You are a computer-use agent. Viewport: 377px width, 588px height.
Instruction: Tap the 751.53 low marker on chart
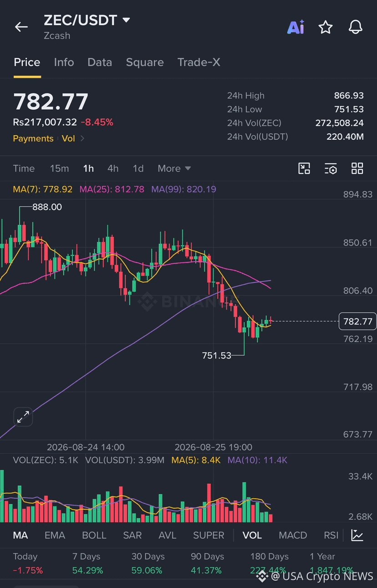[217, 356]
